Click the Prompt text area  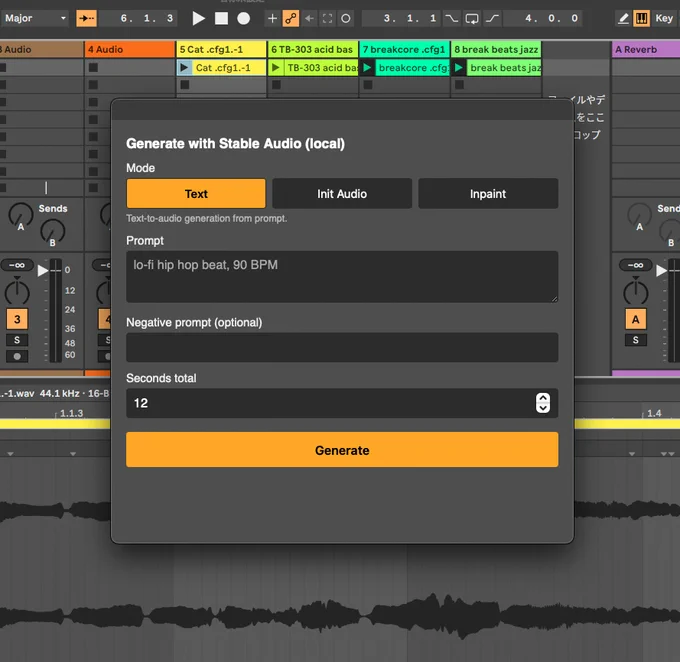click(x=342, y=276)
